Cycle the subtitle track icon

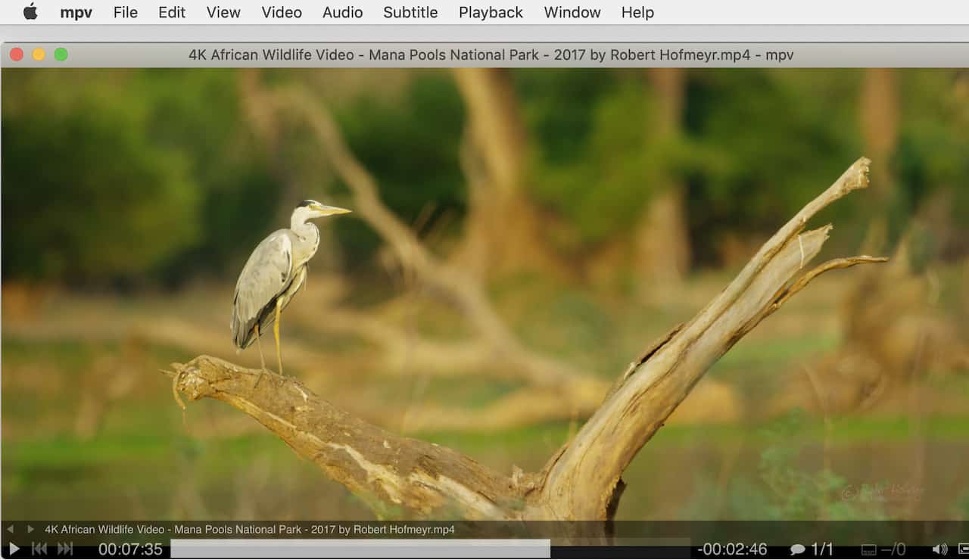tap(869, 549)
